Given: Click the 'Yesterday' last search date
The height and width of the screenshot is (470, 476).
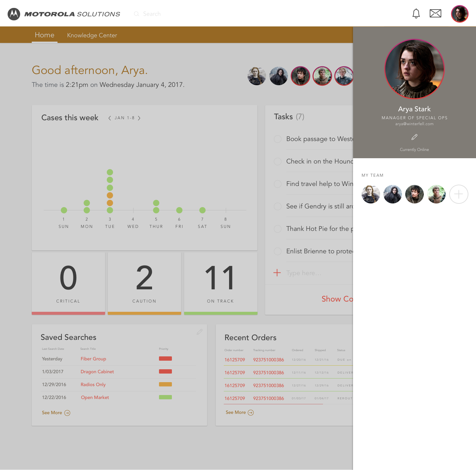Looking at the screenshot, I should tap(52, 359).
